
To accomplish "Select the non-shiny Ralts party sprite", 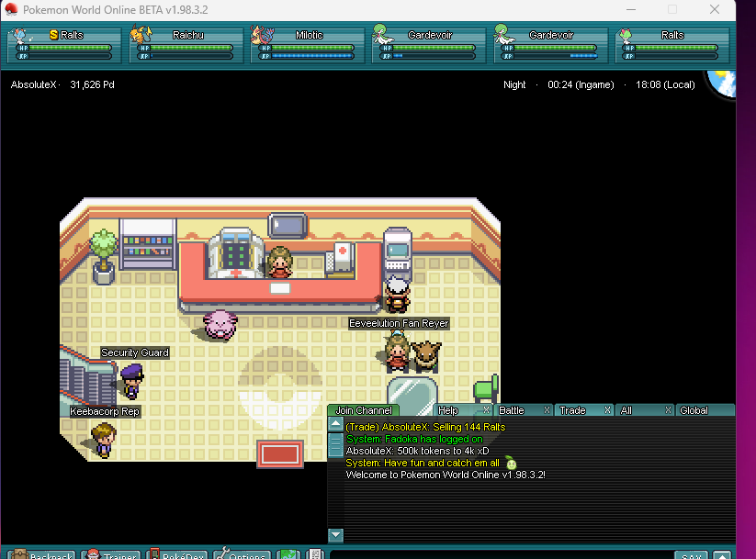I will [626, 36].
